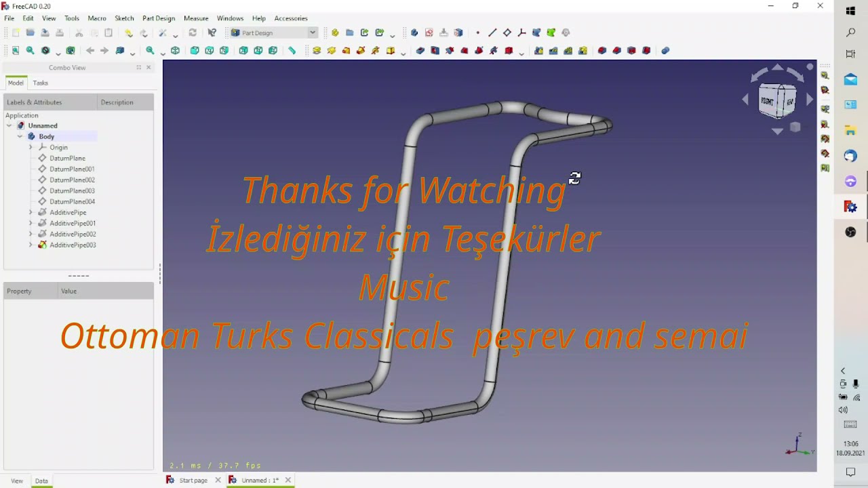
Task: Click the Refresh recompute icon
Action: pos(193,33)
